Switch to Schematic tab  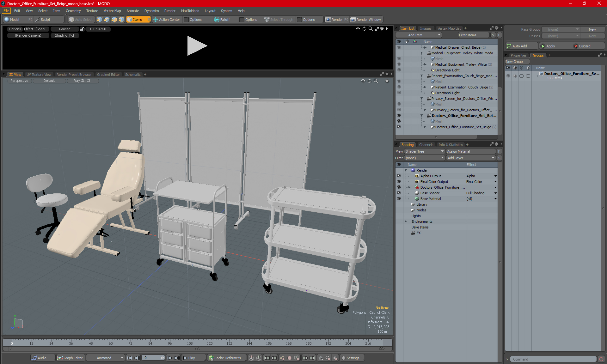pyautogui.click(x=133, y=75)
